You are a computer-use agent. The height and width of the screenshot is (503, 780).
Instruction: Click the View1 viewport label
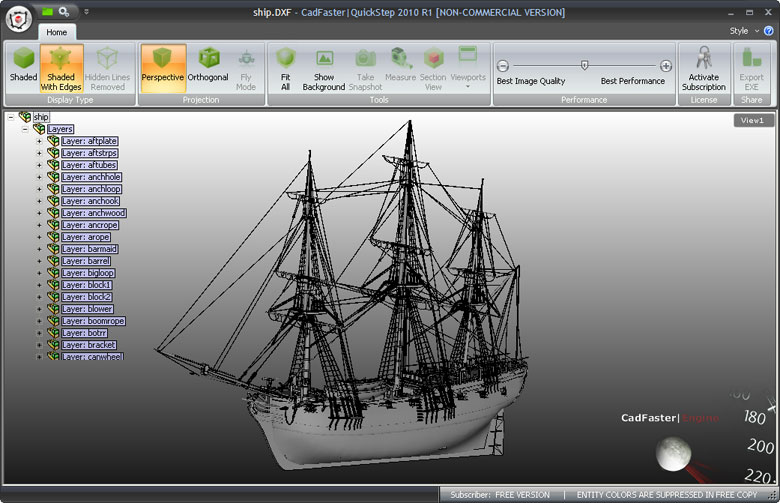point(753,120)
